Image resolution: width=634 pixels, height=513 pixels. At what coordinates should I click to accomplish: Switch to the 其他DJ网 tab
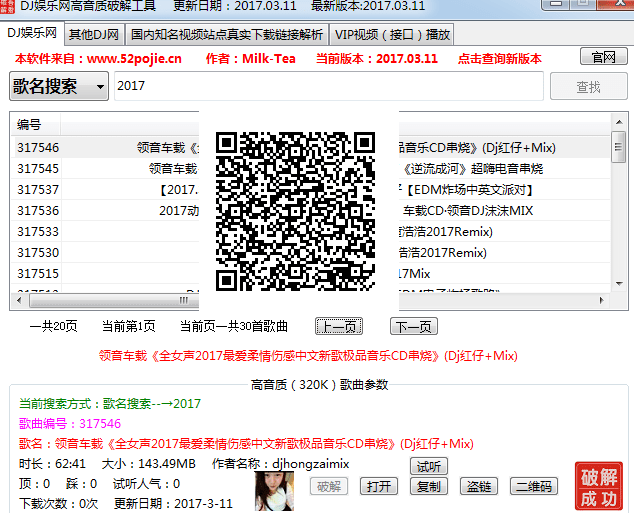(x=93, y=34)
